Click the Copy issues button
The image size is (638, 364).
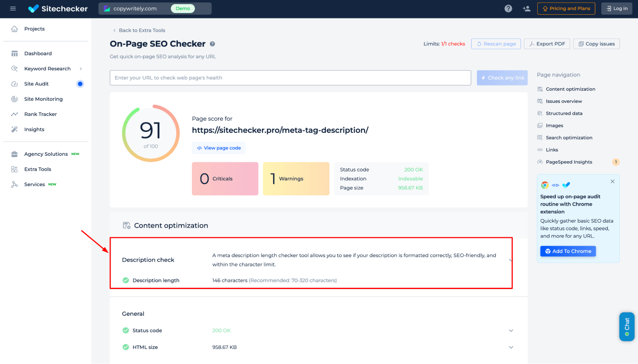point(597,44)
